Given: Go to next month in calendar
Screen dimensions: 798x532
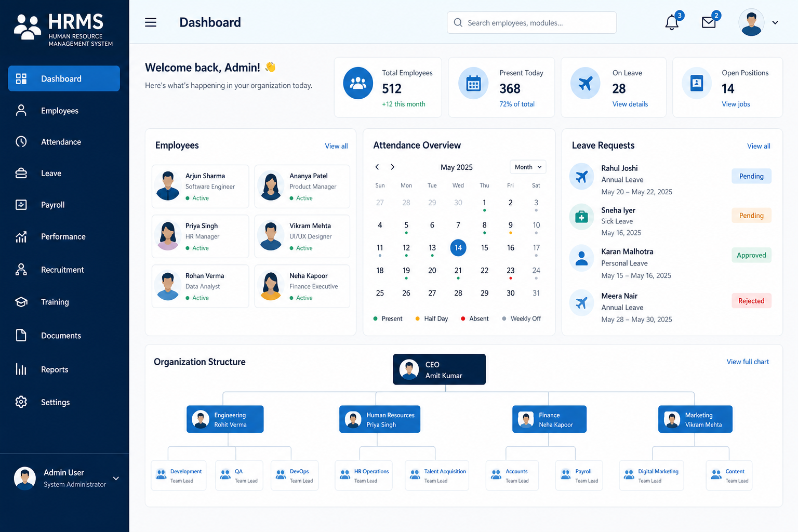Looking at the screenshot, I should [393, 167].
